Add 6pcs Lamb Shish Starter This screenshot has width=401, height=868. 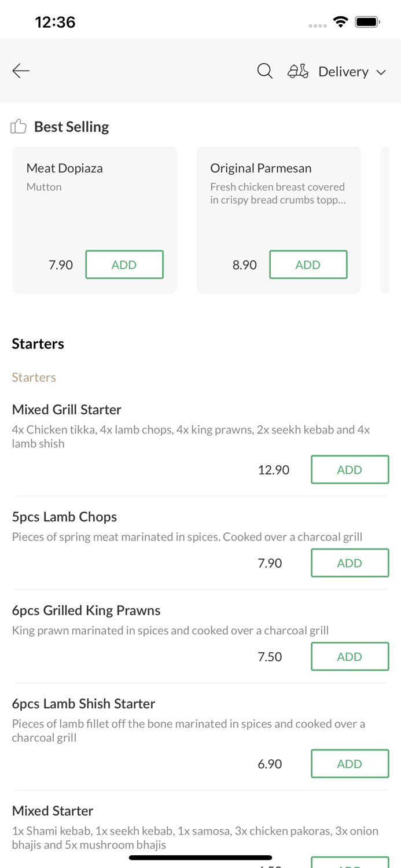point(350,764)
